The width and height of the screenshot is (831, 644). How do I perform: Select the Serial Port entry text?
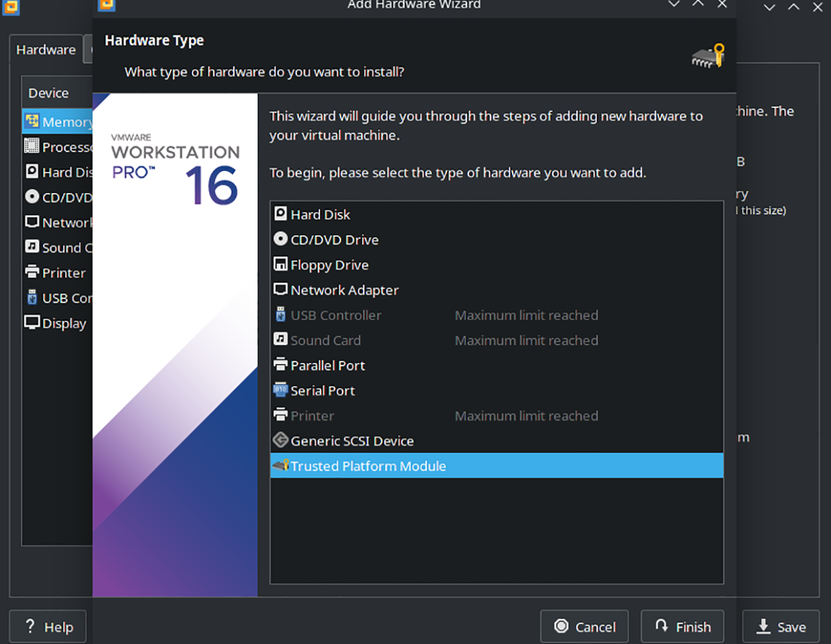click(323, 391)
